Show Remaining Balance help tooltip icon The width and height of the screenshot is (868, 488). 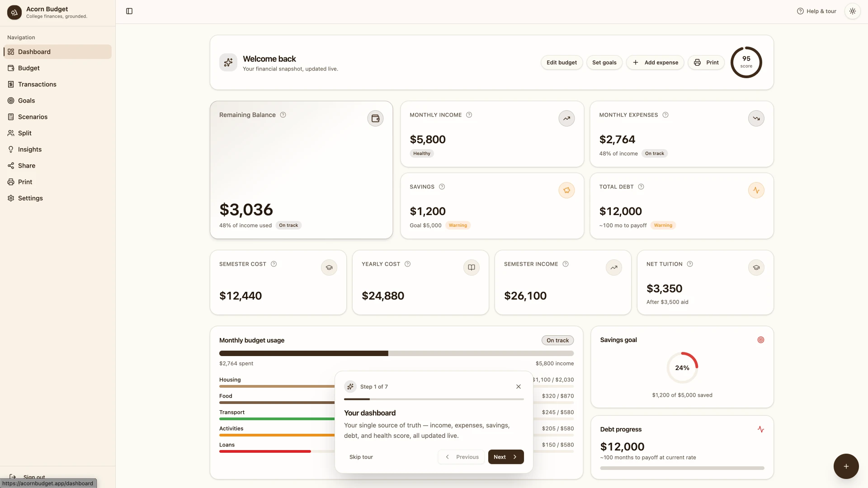click(x=283, y=115)
